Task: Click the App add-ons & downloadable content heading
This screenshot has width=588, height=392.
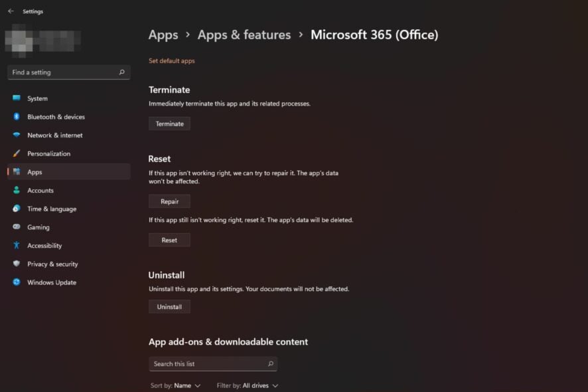Action: (x=228, y=342)
